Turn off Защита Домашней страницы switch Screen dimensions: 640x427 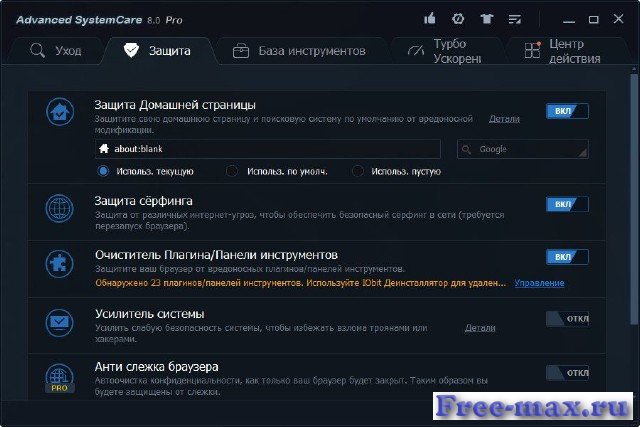click(567, 111)
